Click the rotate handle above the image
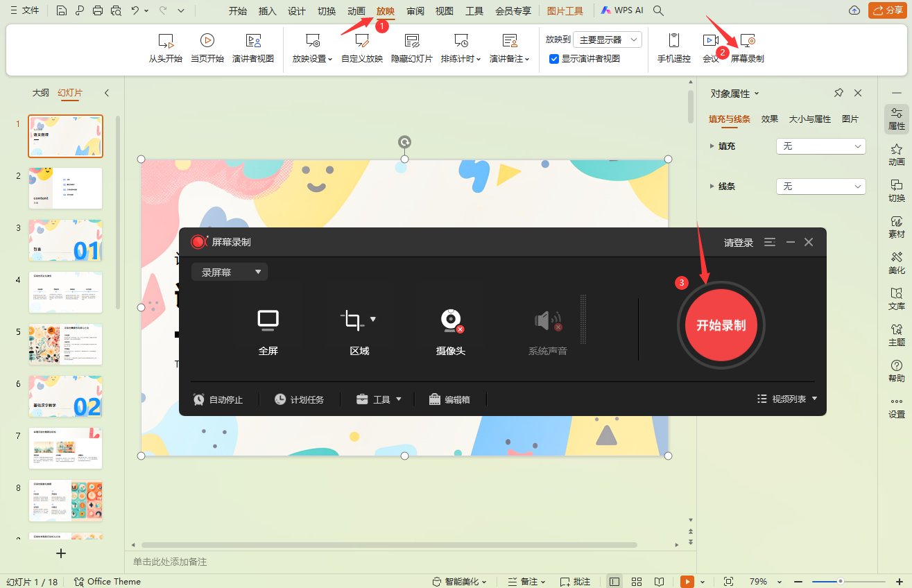Screen dimensions: 912x588 pos(404,142)
